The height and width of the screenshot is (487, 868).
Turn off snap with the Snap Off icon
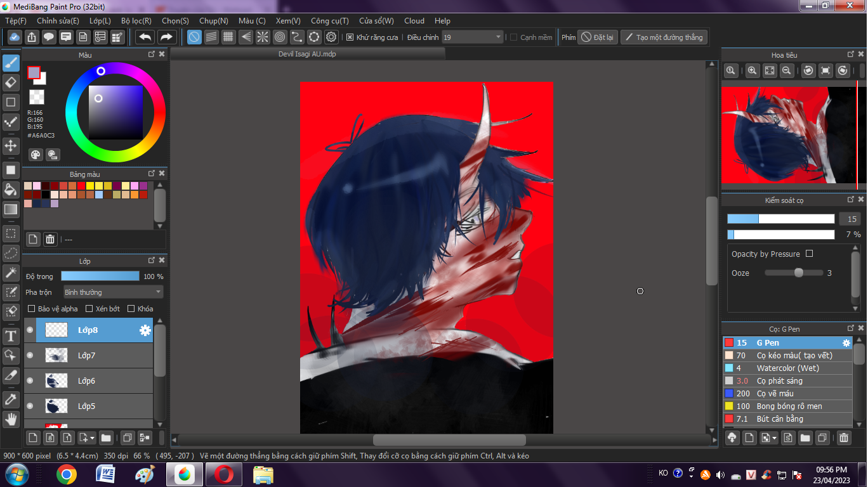click(x=195, y=37)
